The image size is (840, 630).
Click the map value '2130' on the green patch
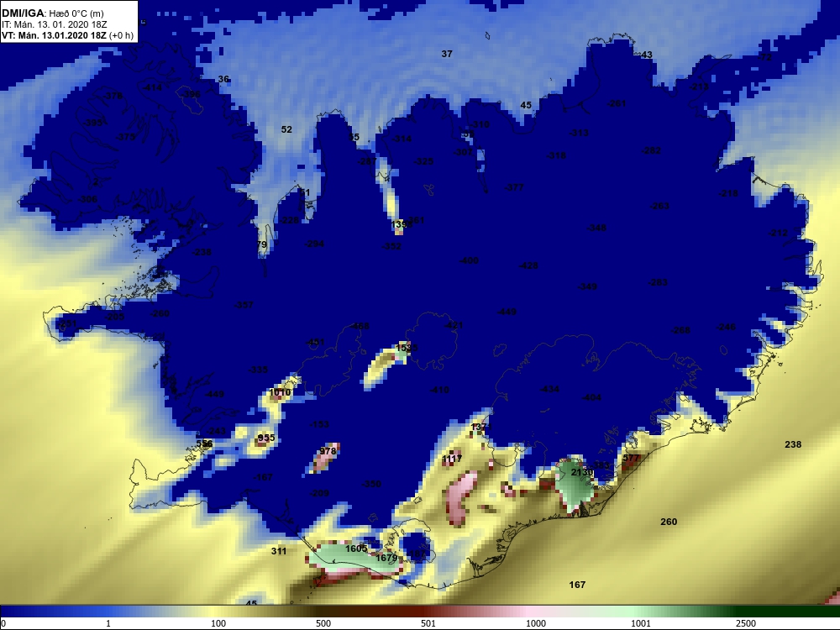tap(582, 472)
